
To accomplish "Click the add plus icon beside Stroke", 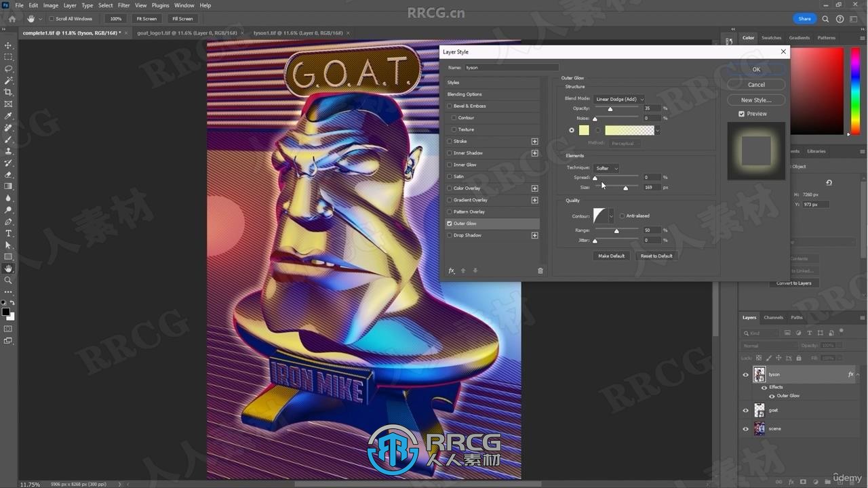I will (x=534, y=141).
